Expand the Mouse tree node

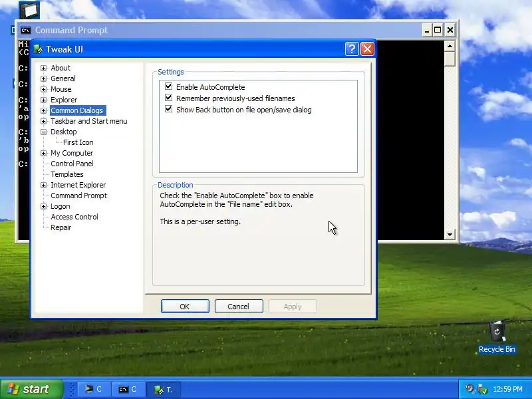pos(43,89)
